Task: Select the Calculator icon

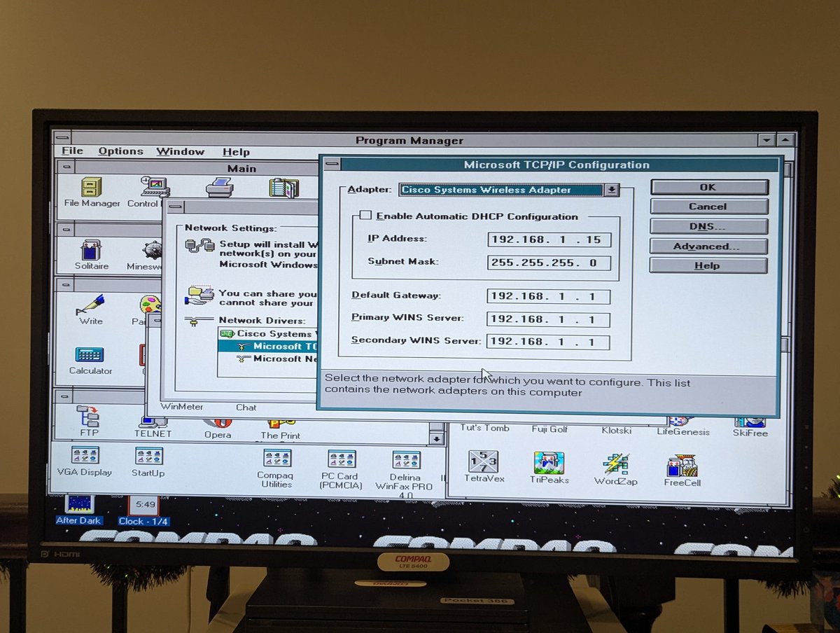Action: 90,355
